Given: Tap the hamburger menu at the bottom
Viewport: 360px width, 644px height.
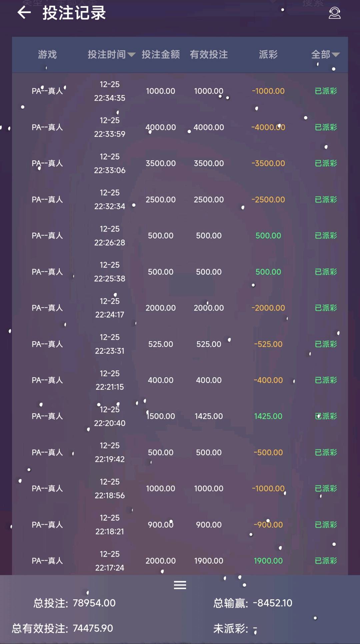Looking at the screenshot, I should [x=180, y=585].
